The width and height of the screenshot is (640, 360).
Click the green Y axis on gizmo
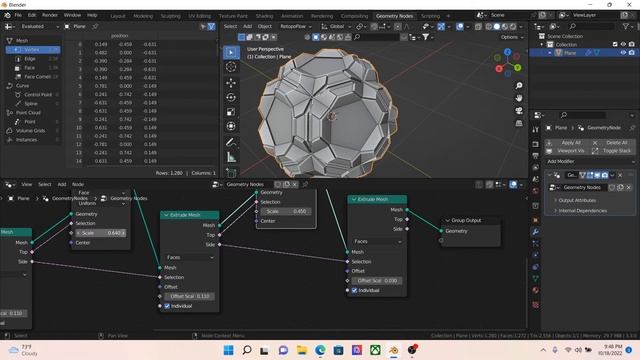(x=518, y=68)
